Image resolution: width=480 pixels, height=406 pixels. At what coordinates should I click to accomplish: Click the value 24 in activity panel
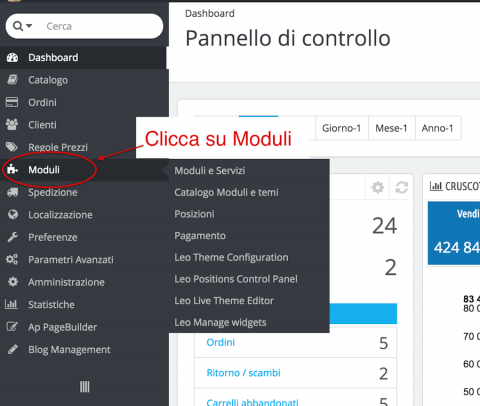coord(384,226)
